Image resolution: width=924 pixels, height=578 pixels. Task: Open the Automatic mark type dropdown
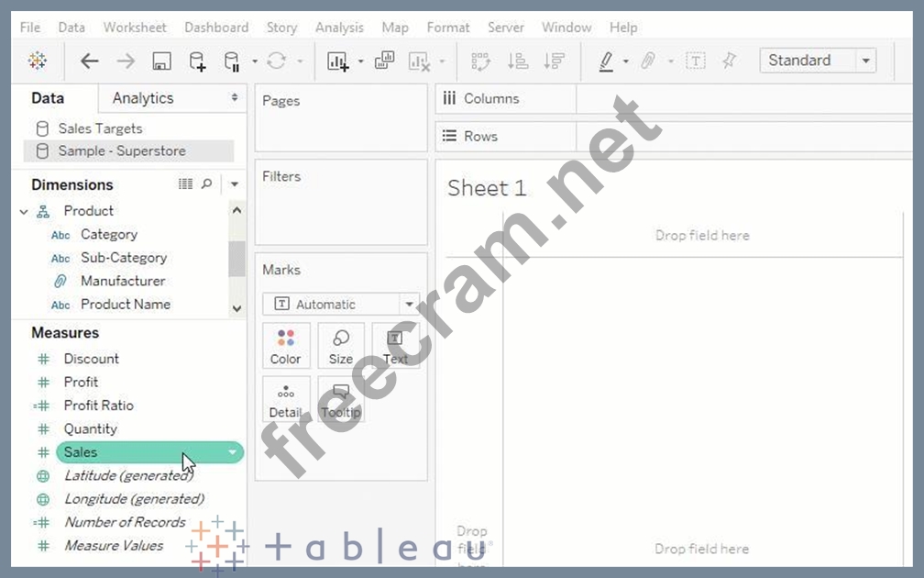[409, 305]
